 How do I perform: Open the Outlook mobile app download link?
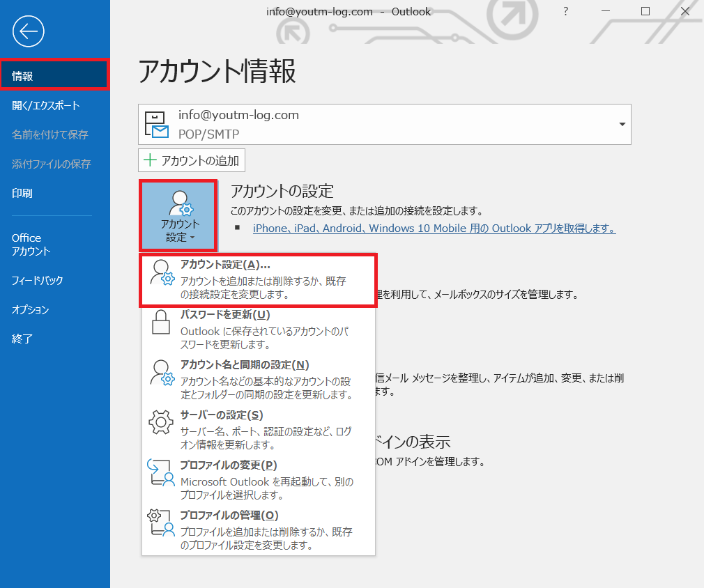434,228
